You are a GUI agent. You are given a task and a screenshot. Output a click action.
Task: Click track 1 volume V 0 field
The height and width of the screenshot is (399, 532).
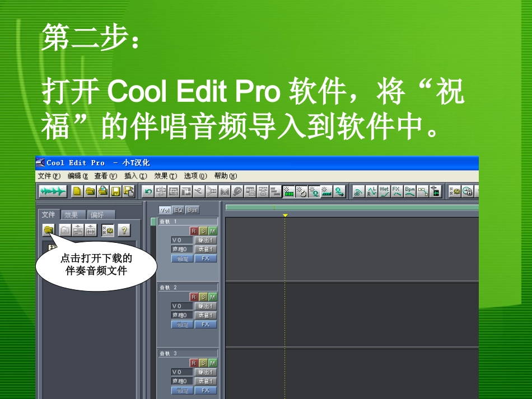(x=182, y=240)
